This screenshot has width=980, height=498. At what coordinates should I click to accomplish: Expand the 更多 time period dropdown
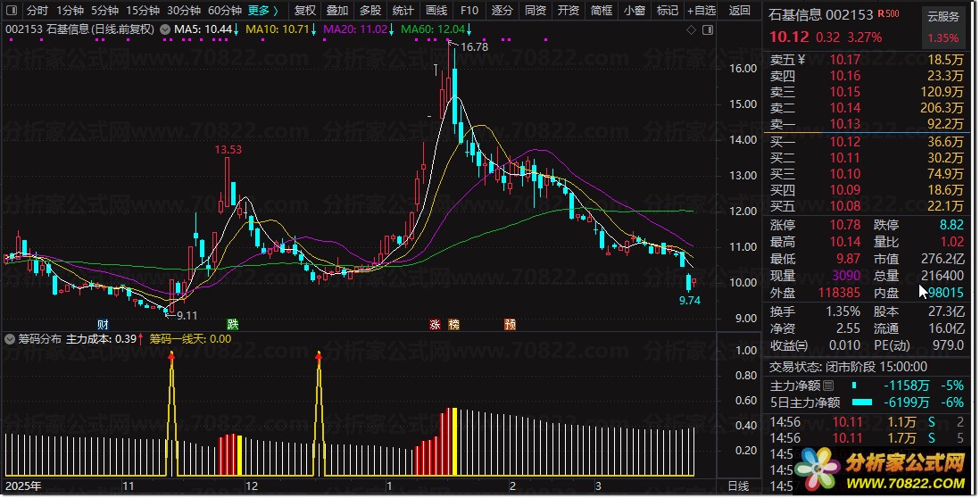[263, 11]
